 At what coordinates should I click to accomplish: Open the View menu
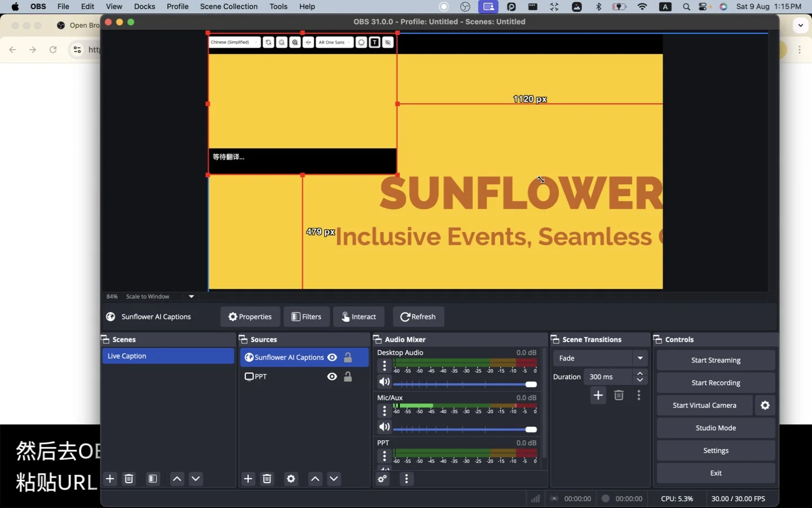click(114, 7)
